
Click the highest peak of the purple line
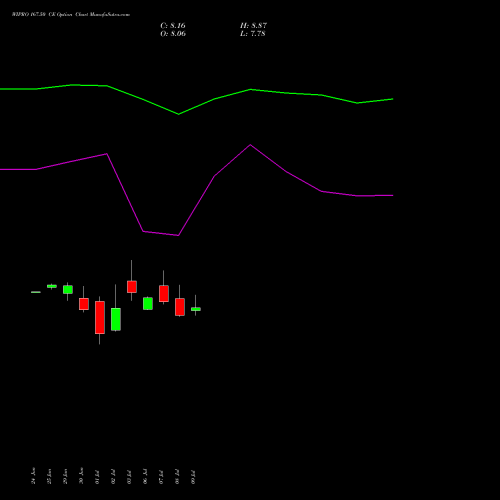click(x=250, y=145)
